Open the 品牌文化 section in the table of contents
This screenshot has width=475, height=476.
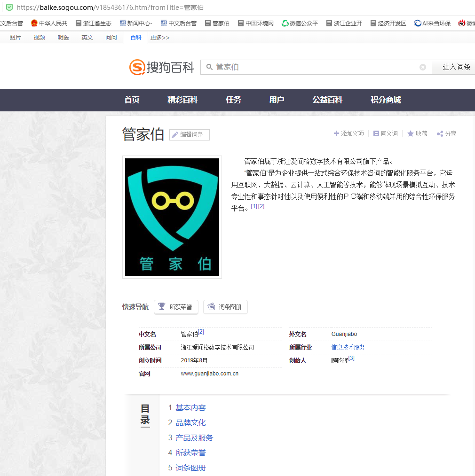(190, 422)
